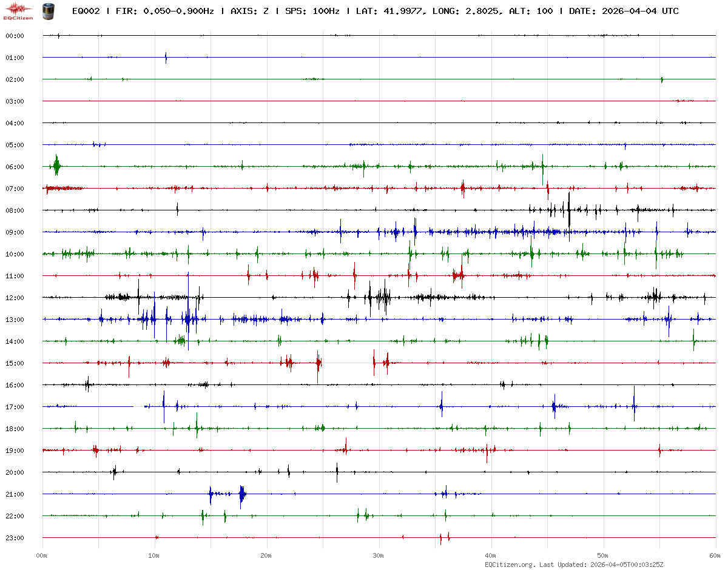
Task: Click the seismometer sensor icon beside the logo
Action: coord(47,10)
